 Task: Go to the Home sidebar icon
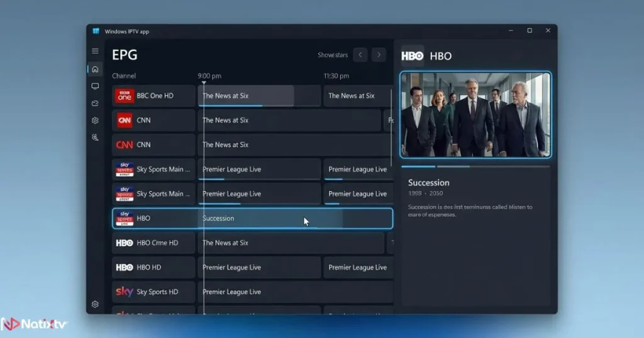(95, 69)
